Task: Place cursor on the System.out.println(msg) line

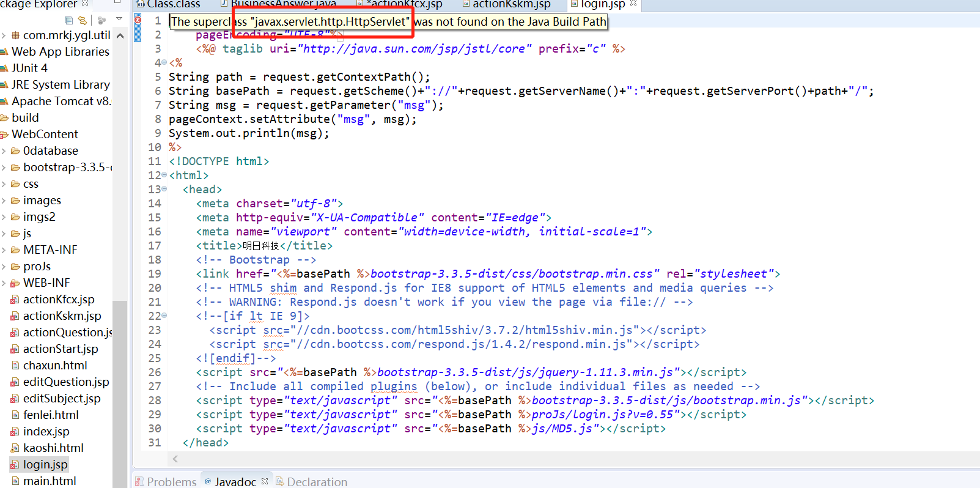Action: 249,133
